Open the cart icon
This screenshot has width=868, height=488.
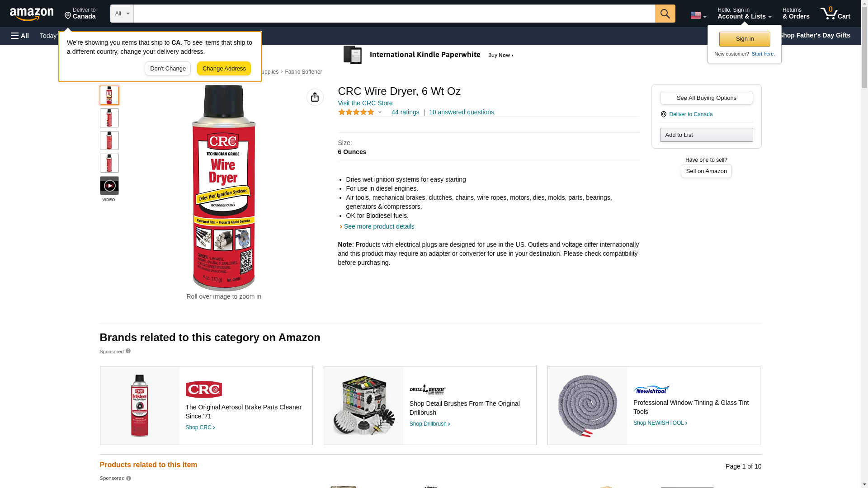pos(835,14)
